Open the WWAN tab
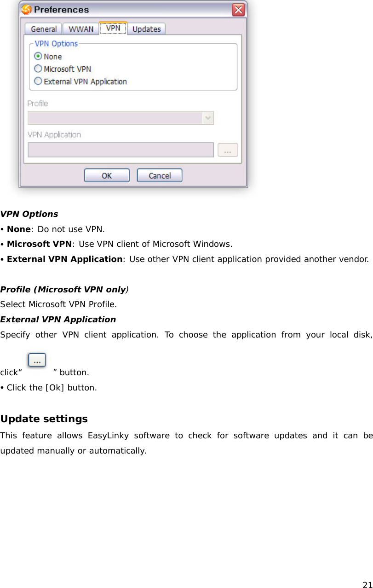Viewport: 373px width, 588px height. coord(80,29)
